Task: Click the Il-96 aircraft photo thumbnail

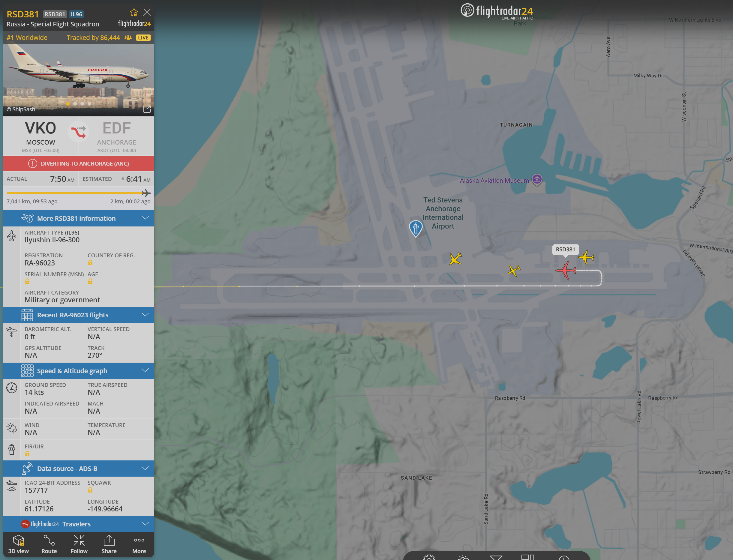Action: click(x=78, y=77)
